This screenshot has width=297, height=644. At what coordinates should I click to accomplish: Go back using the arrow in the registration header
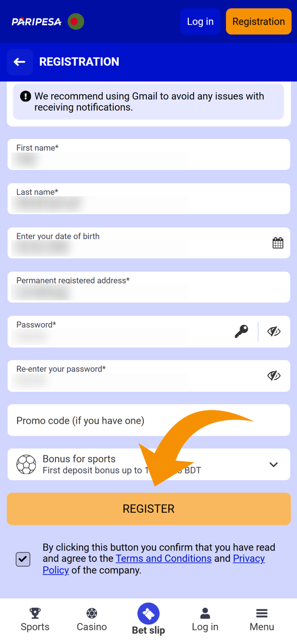[x=19, y=62]
